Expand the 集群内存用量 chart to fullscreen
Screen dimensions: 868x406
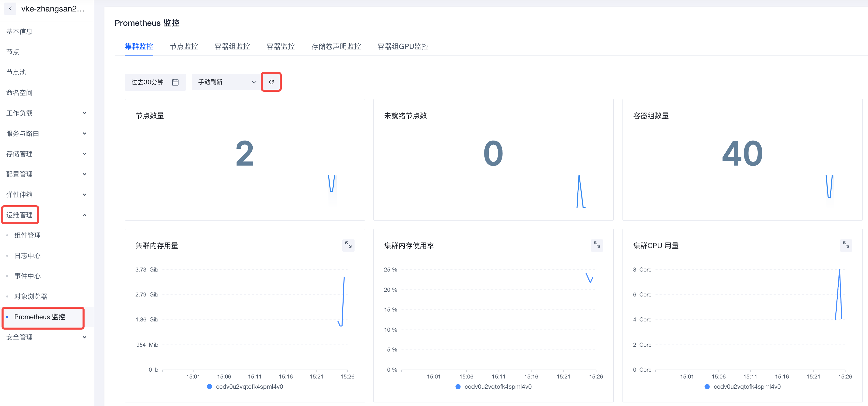pyautogui.click(x=348, y=245)
